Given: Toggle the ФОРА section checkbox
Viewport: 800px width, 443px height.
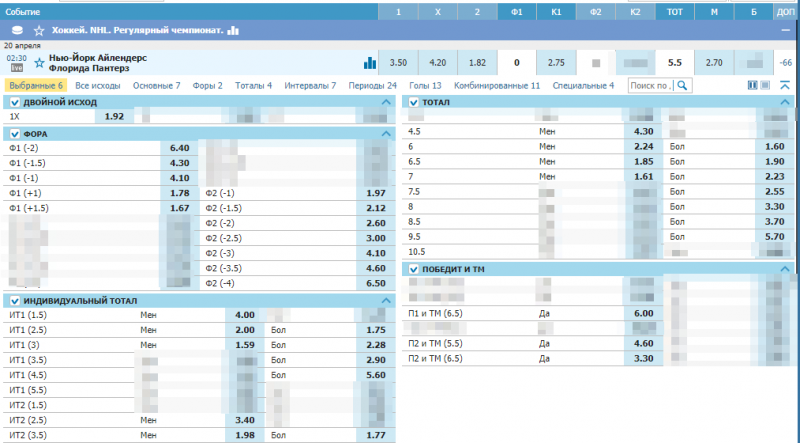Looking at the screenshot, I should click(14, 134).
